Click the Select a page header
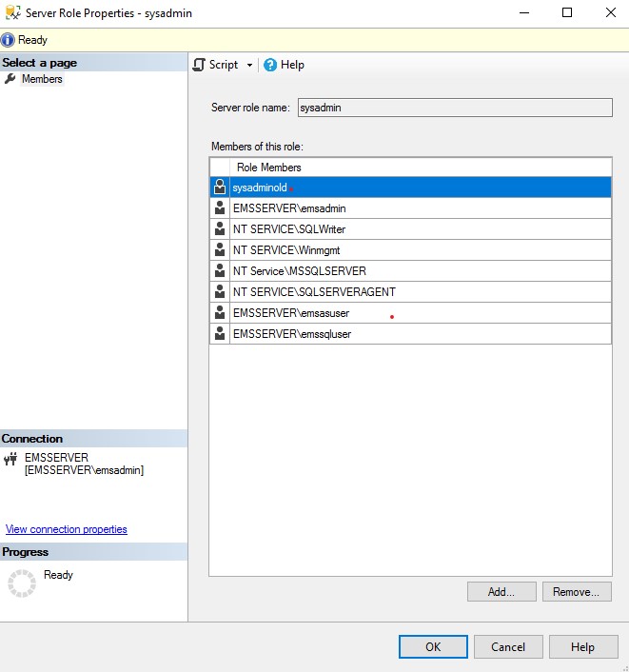 tap(93, 63)
